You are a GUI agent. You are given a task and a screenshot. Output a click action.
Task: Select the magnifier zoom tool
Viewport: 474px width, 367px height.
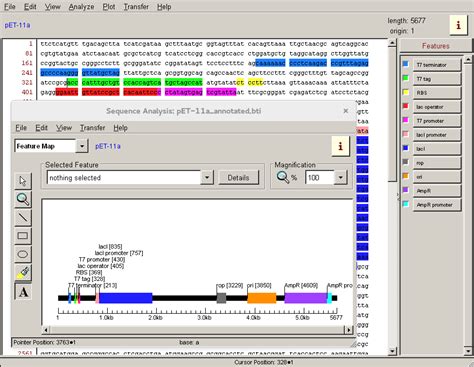click(23, 199)
